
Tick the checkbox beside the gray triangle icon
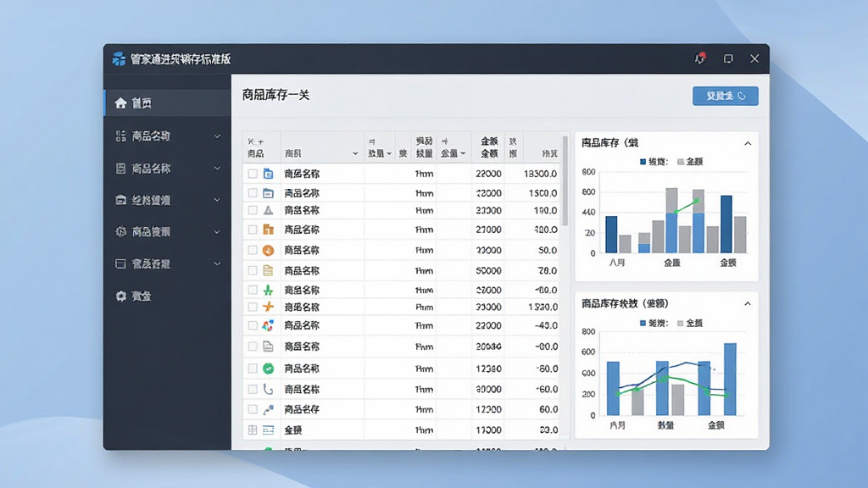tap(253, 210)
